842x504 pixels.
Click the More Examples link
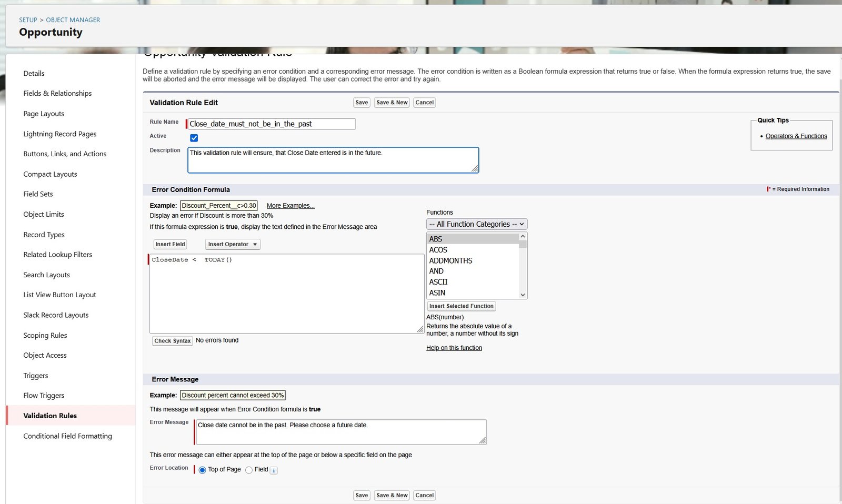[290, 205]
